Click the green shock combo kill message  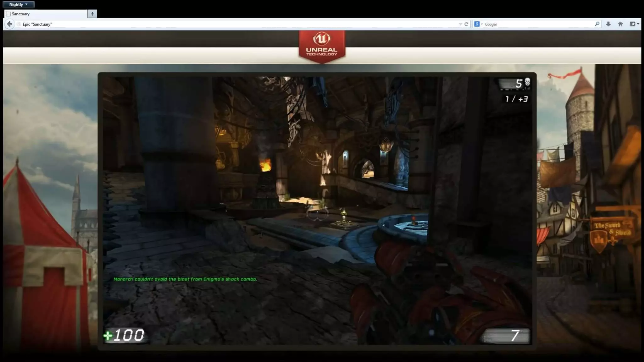coord(185,279)
